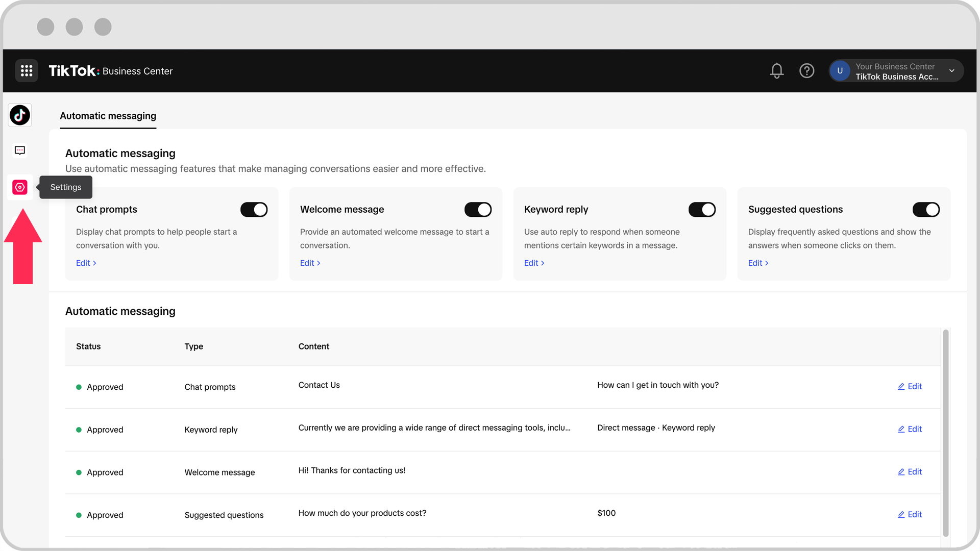Click the Settings tooltip label
The height and width of the screenshot is (551, 980).
click(x=65, y=187)
